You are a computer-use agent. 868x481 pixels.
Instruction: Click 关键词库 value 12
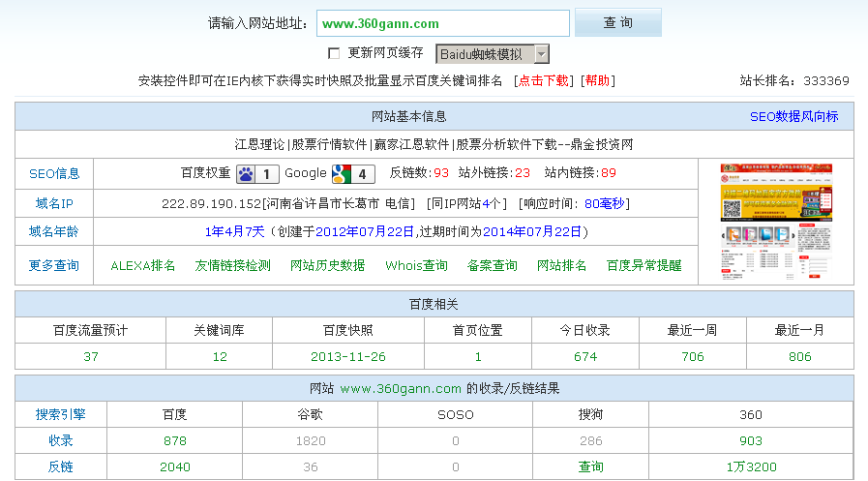pyautogui.click(x=220, y=357)
